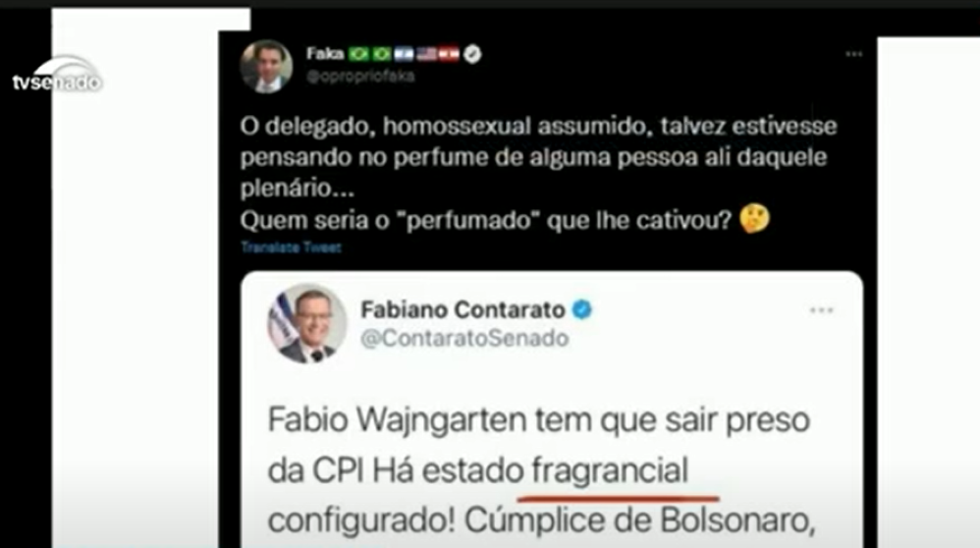Open Fabiano Contarato's profile photo

tap(307, 323)
